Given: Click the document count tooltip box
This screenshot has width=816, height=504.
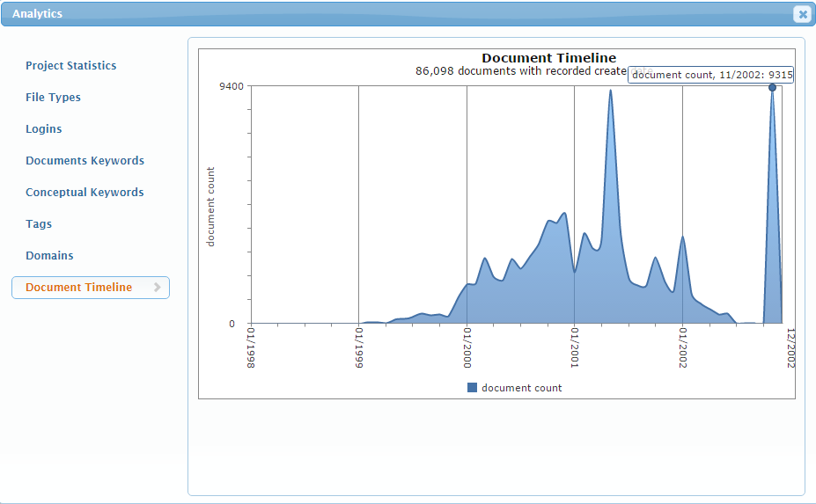Looking at the screenshot, I should (x=711, y=76).
